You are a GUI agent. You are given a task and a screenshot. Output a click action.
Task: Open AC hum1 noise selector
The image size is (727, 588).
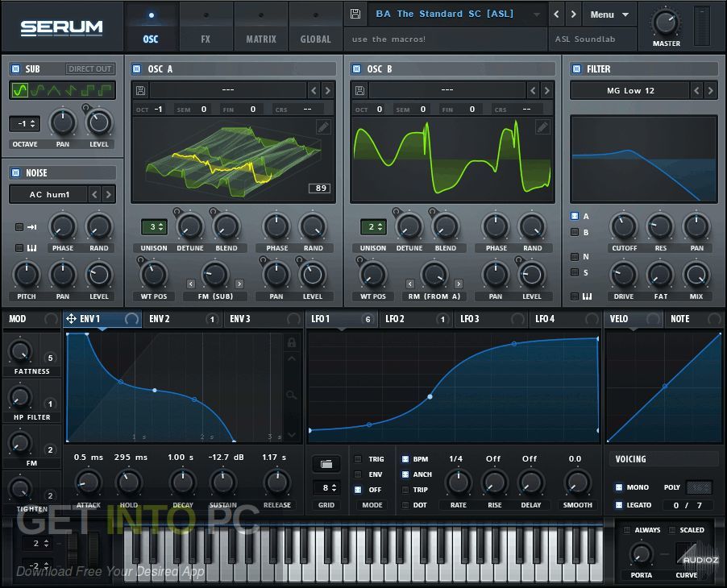[49, 194]
